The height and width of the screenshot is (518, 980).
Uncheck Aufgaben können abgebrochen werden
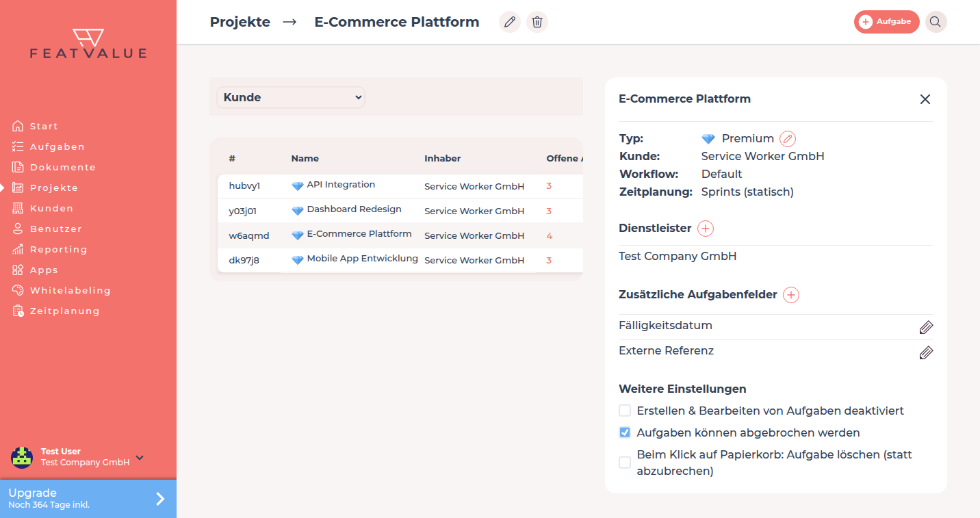pyautogui.click(x=625, y=432)
